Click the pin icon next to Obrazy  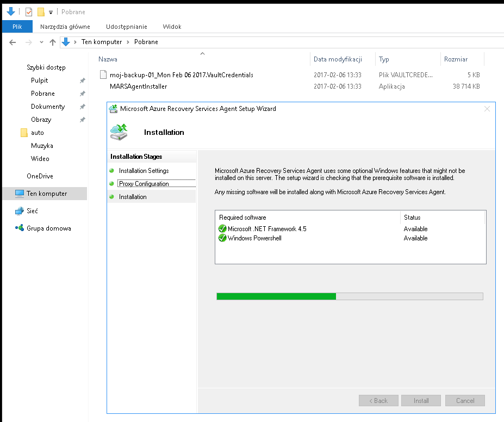pyautogui.click(x=82, y=120)
